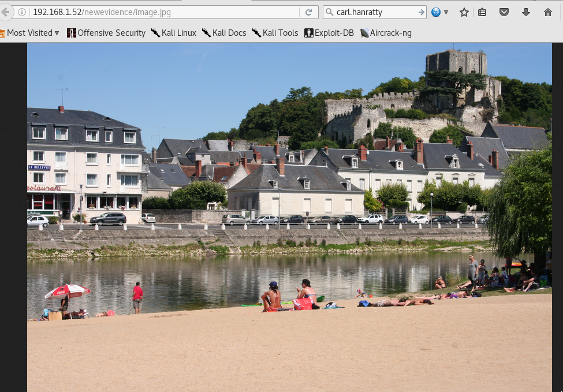Image resolution: width=563 pixels, height=392 pixels.
Task: Open the search engine magnifier dropdown
Action: (329, 12)
